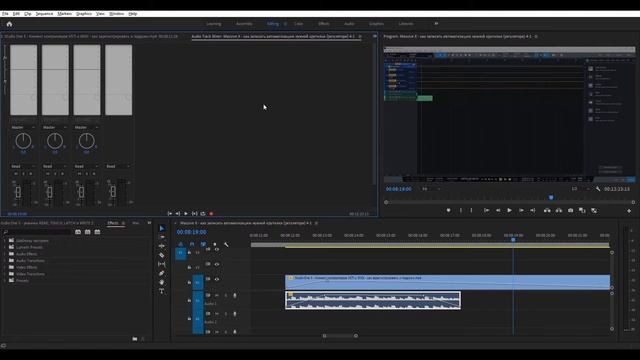Select the Type tool

point(162,291)
